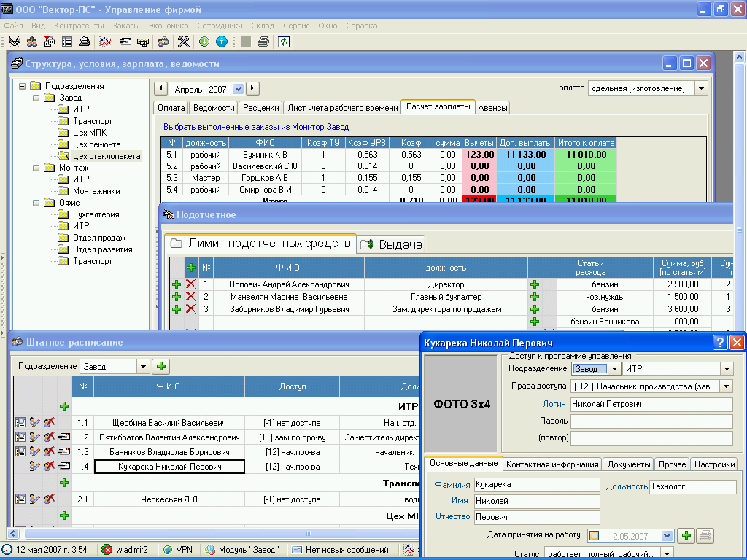The image size is (747, 560).
Task: Add a row for Заборников Владимир Гурьевич with its green plus
Action: click(177, 309)
